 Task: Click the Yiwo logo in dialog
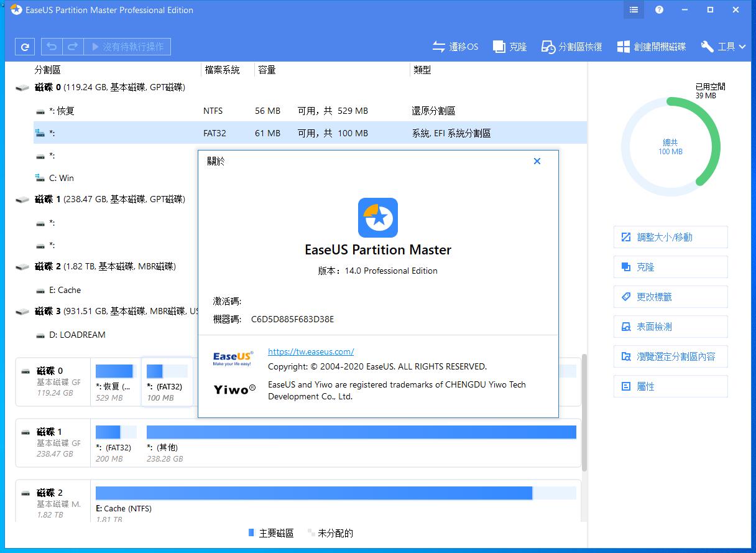(x=234, y=389)
